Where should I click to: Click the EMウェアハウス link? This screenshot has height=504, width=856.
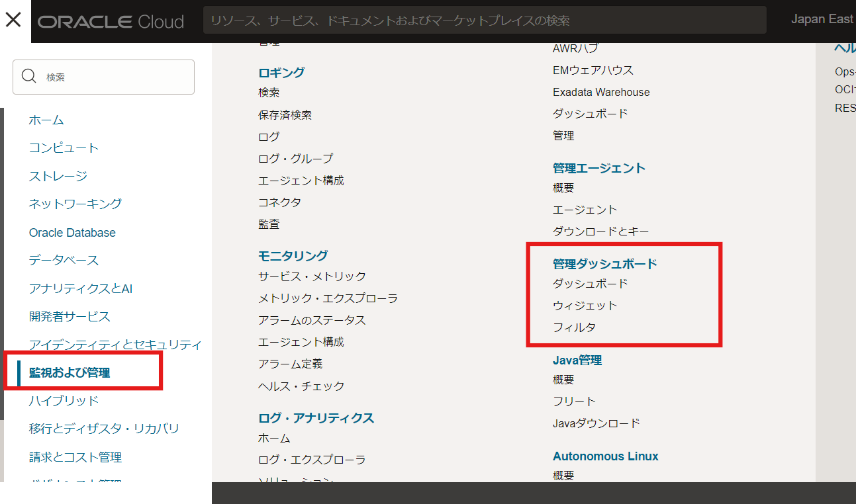pos(593,70)
